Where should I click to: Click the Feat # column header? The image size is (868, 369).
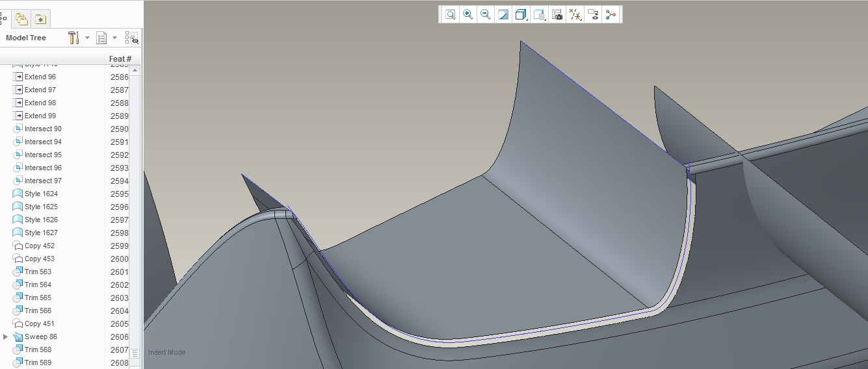[x=120, y=59]
